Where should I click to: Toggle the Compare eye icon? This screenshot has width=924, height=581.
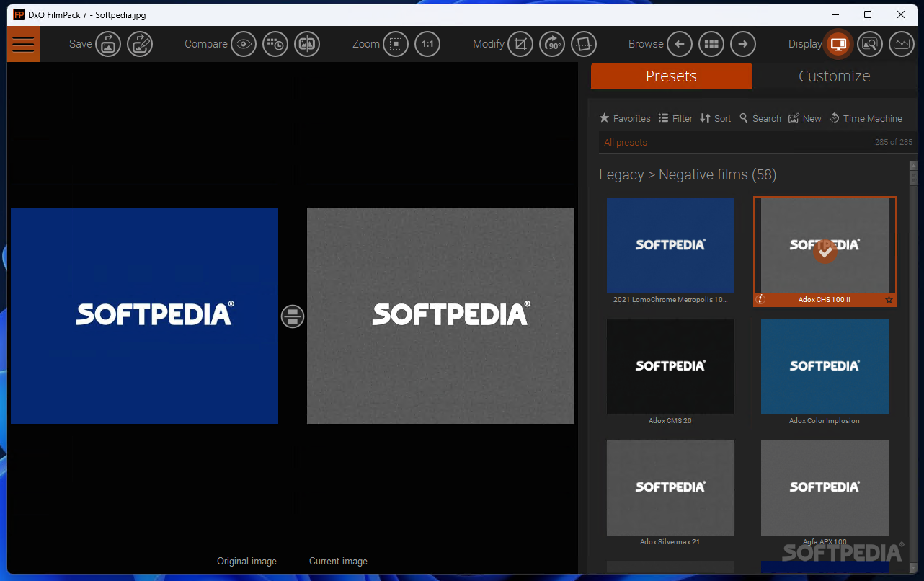[x=244, y=44]
